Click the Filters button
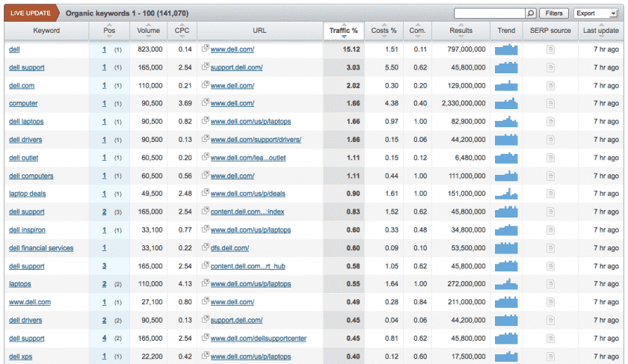The height and width of the screenshot is (364, 628). (554, 13)
